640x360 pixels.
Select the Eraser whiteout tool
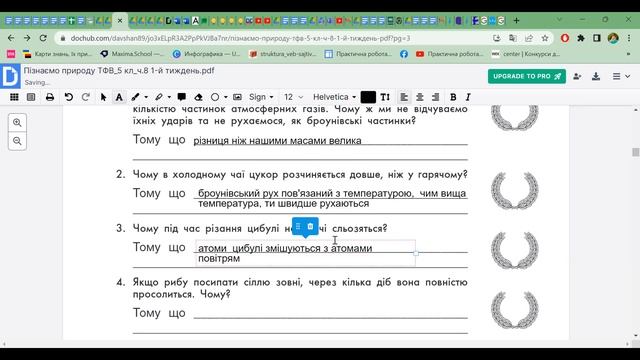pyautogui.click(x=198, y=97)
